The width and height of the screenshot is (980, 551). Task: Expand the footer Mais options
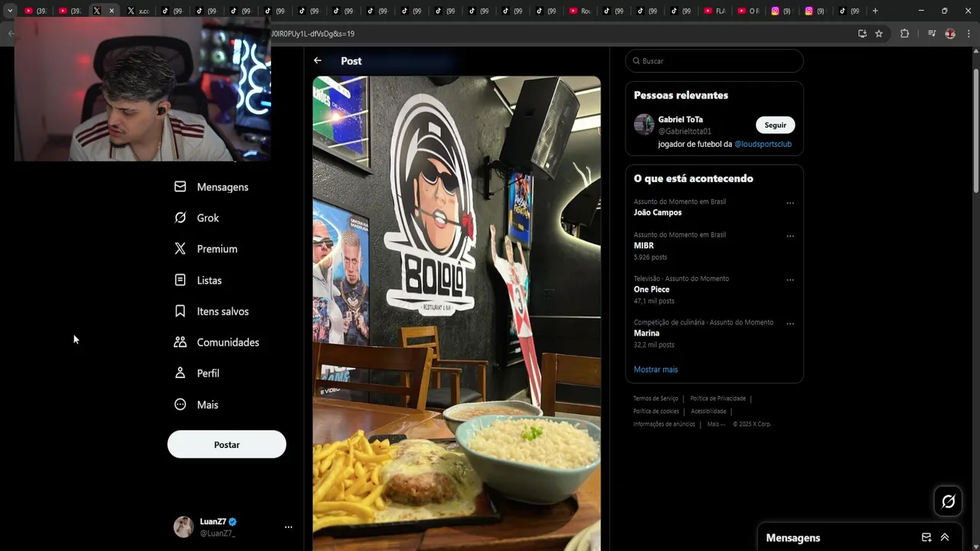tap(716, 424)
